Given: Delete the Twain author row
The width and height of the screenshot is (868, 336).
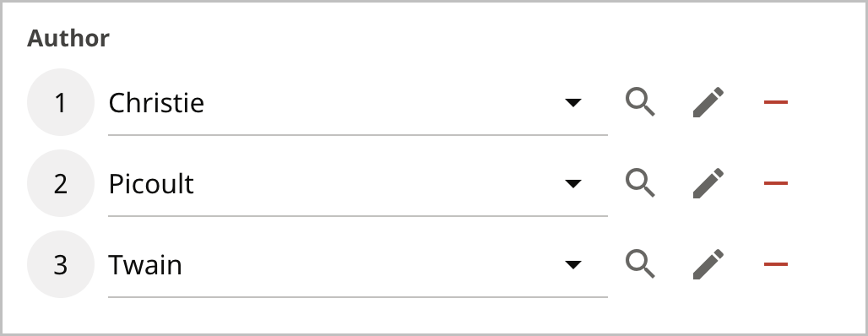Looking at the screenshot, I should tap(776, 264).
